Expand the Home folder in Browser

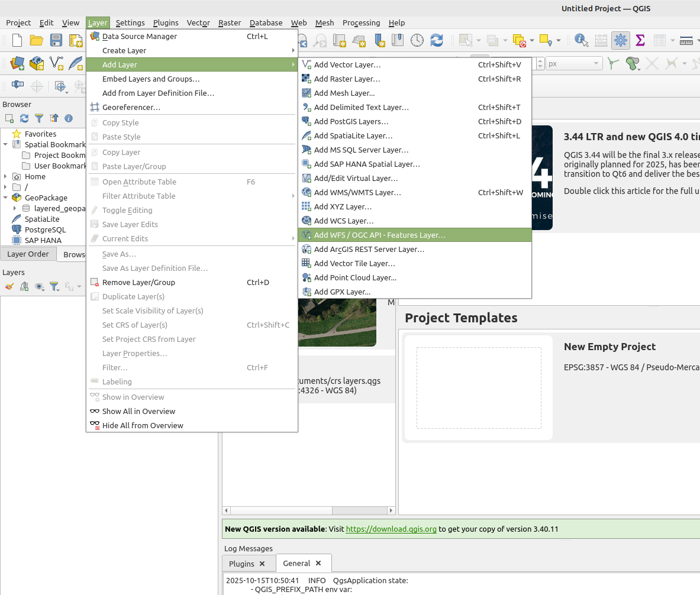tap(5, 175)
